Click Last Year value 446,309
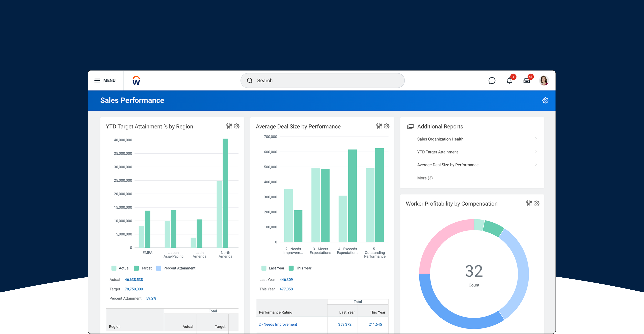This screenshot has height=334, width=644. (286, 280)
